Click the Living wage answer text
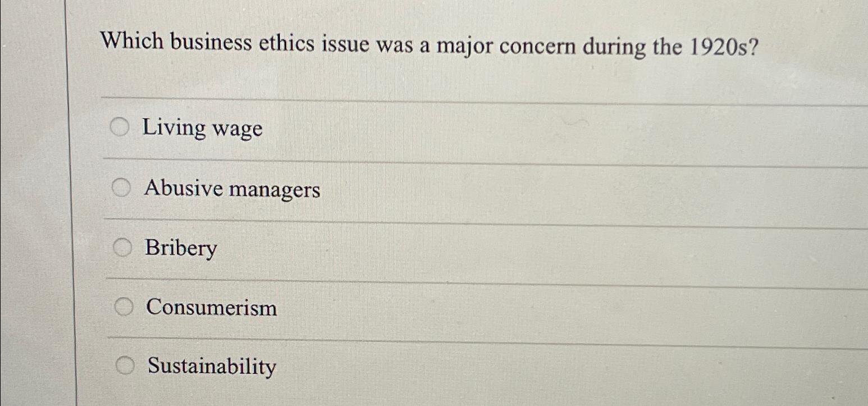868x406 pixels. click(202, 129)
